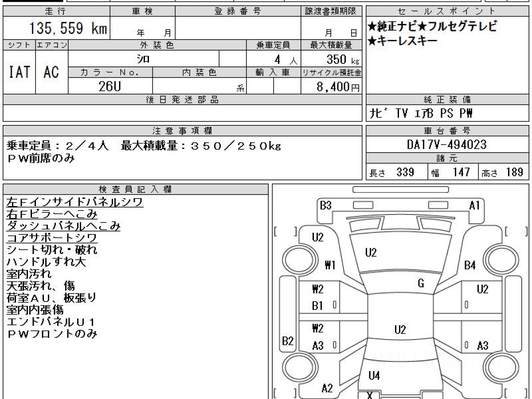Click the B2 mark on the diagram
532x399 pixels.
click(288, 341)
